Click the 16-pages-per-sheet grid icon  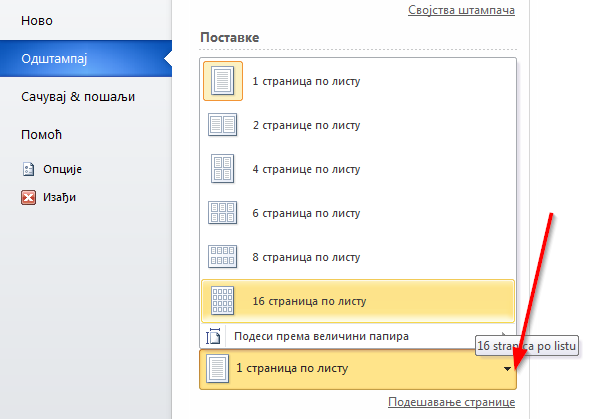(222, 301)
